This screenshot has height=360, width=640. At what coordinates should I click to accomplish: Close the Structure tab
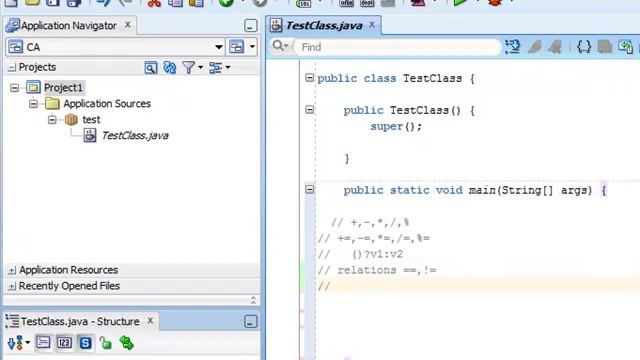click(x=150, y=321)
